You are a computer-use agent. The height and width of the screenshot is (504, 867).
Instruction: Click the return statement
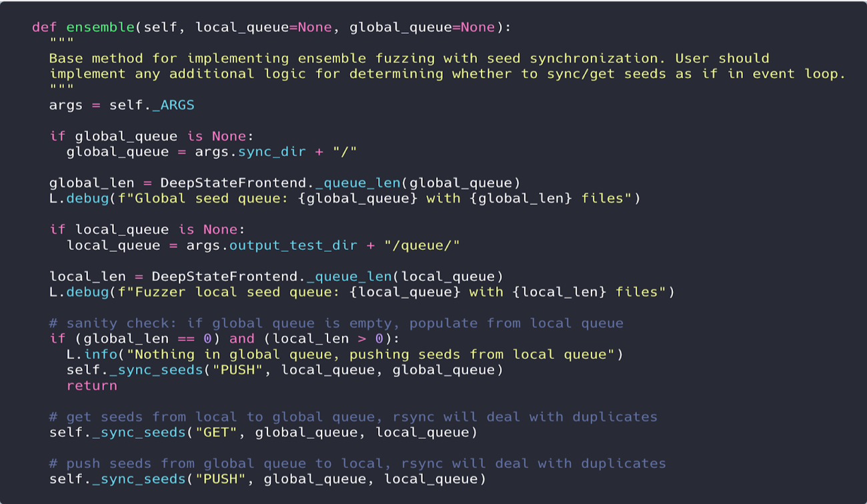[91, 385]
